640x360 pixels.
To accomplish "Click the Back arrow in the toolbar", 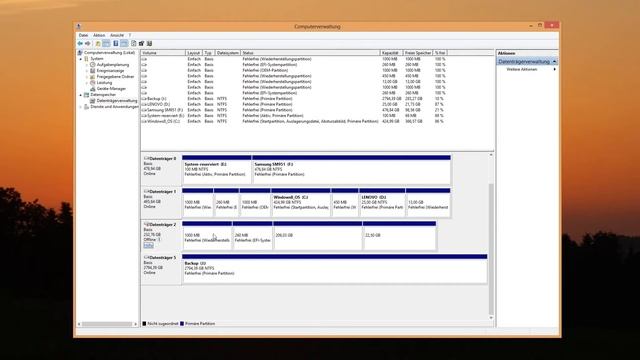I will (x=80, y=43).
